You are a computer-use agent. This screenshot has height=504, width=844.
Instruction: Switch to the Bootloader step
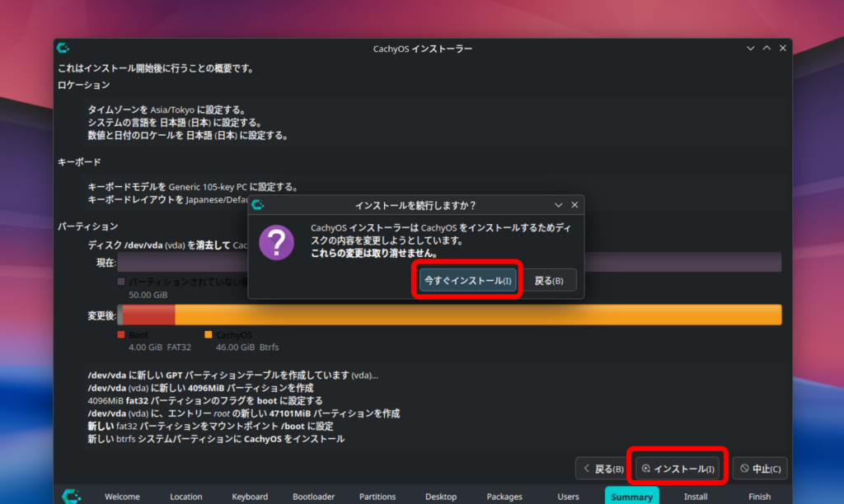tap(314, 497)
